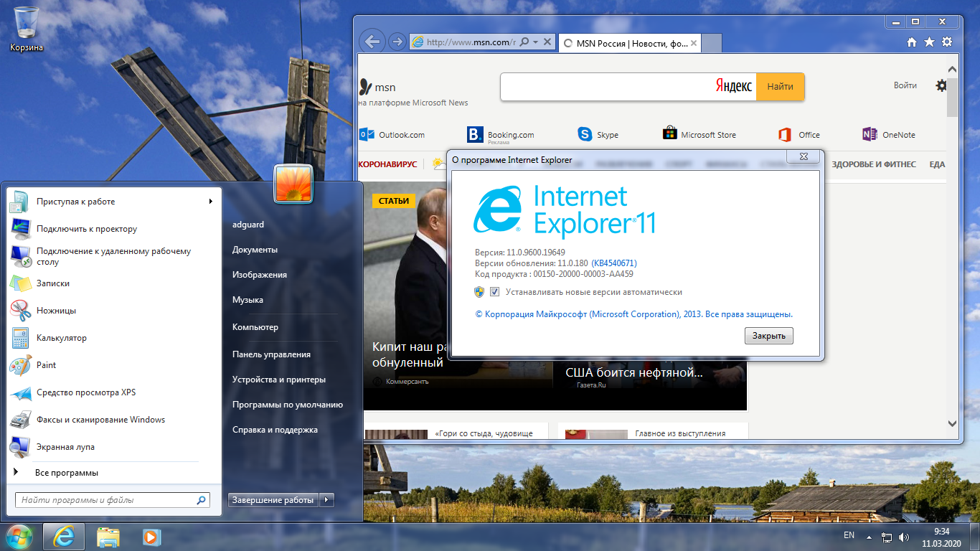Open the Booking.com shortcut icon

tap(475, 134)
